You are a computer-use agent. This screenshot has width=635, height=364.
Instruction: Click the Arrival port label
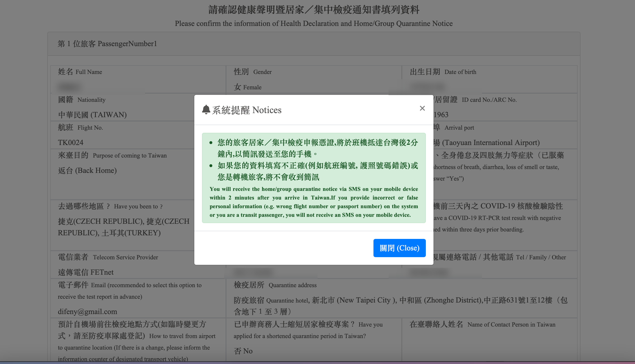[453, 127]
